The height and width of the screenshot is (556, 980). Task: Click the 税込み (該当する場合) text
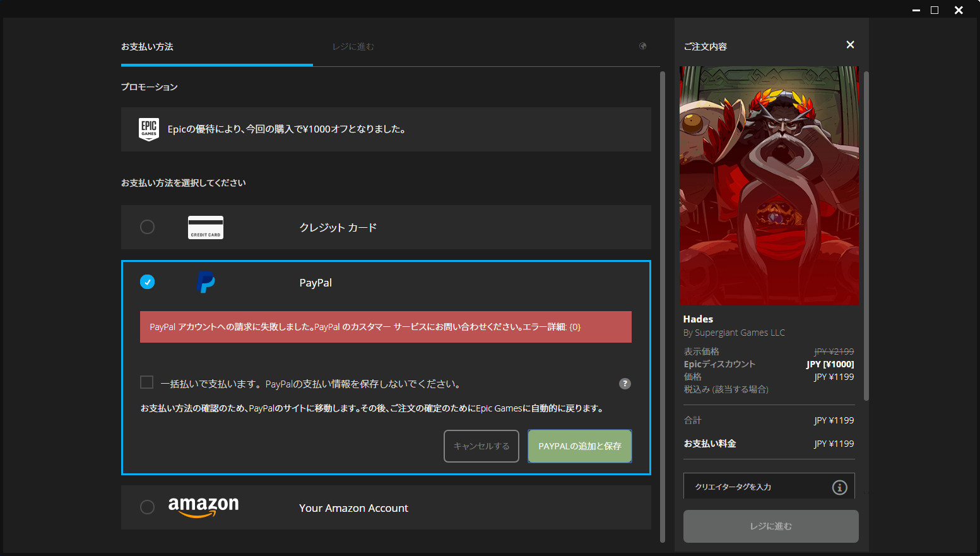[x=726, y=389]
